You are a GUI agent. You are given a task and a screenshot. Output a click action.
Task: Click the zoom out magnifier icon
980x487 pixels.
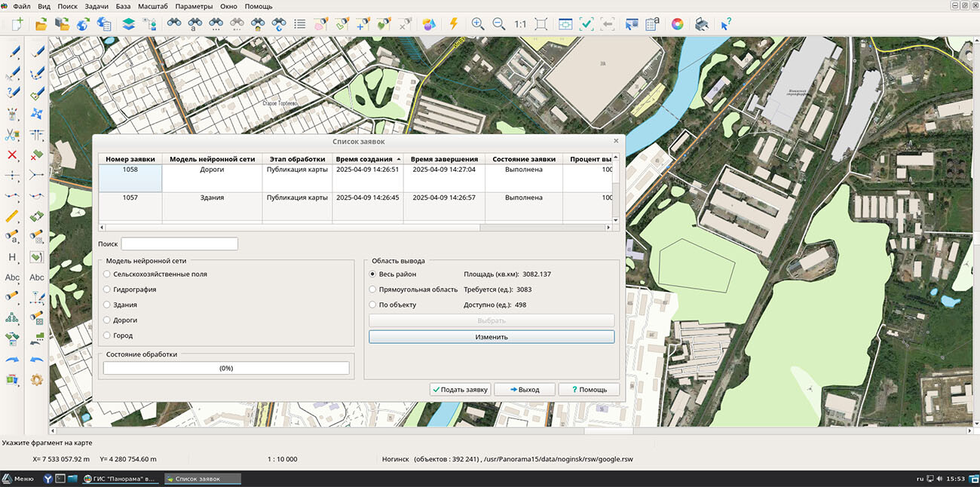tap(498, 24)
